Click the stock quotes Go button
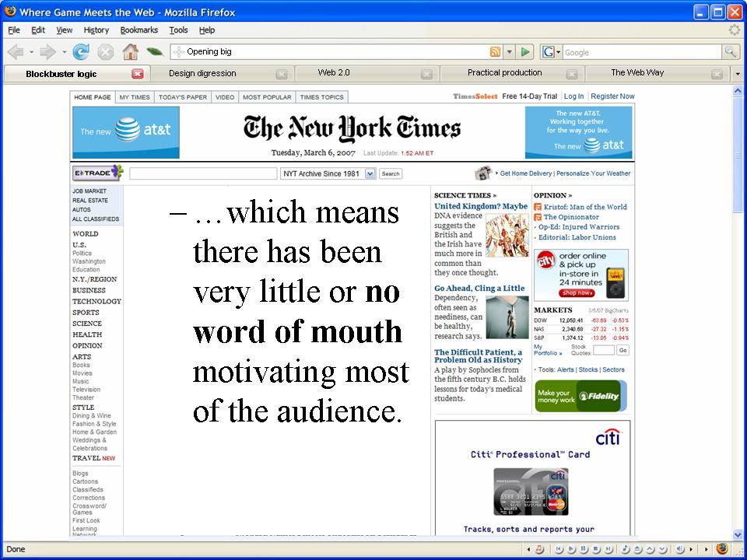Image resolution: width=747 pixels, height=560 pixels. [622, 351]
